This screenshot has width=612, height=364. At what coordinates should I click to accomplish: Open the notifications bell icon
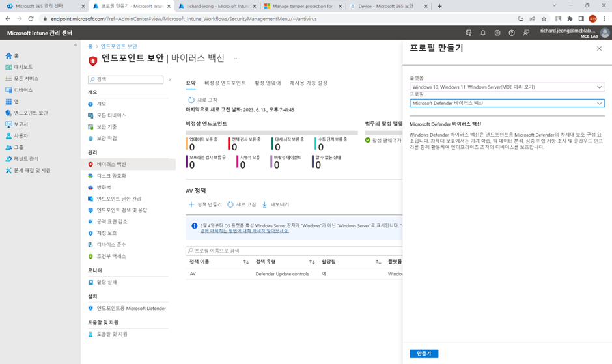tap(483, 33)
